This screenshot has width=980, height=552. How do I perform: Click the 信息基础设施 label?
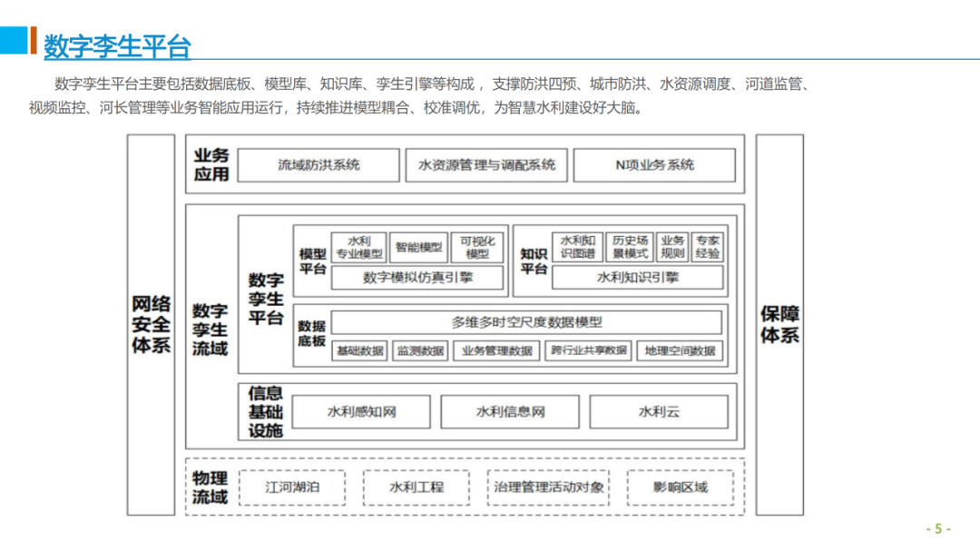266,412
